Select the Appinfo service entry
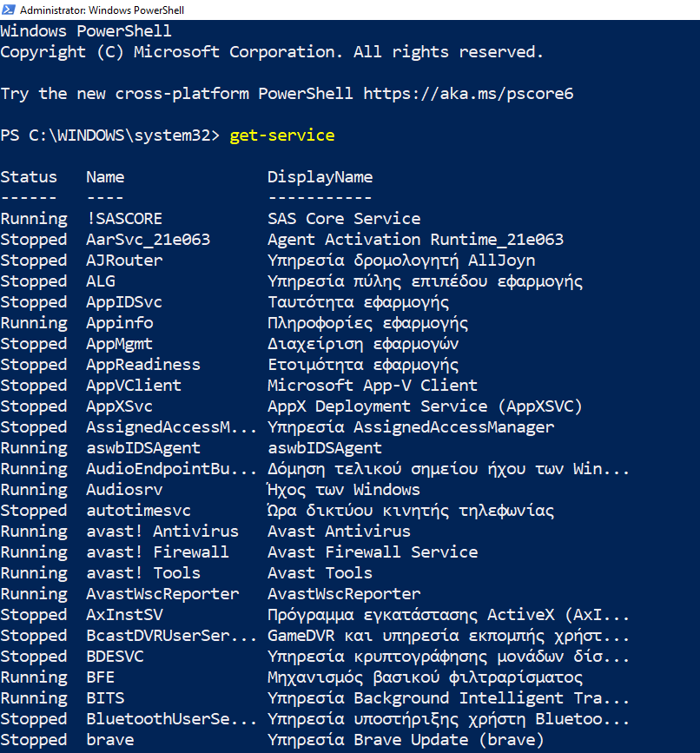This screenshot has height=753, width=700. tap(119, 323)
